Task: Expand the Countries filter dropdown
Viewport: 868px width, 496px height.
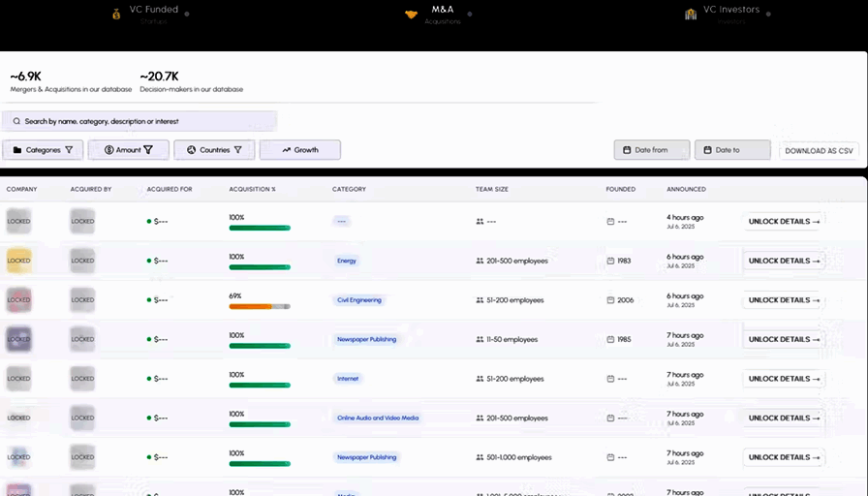Action: point(214,150)
